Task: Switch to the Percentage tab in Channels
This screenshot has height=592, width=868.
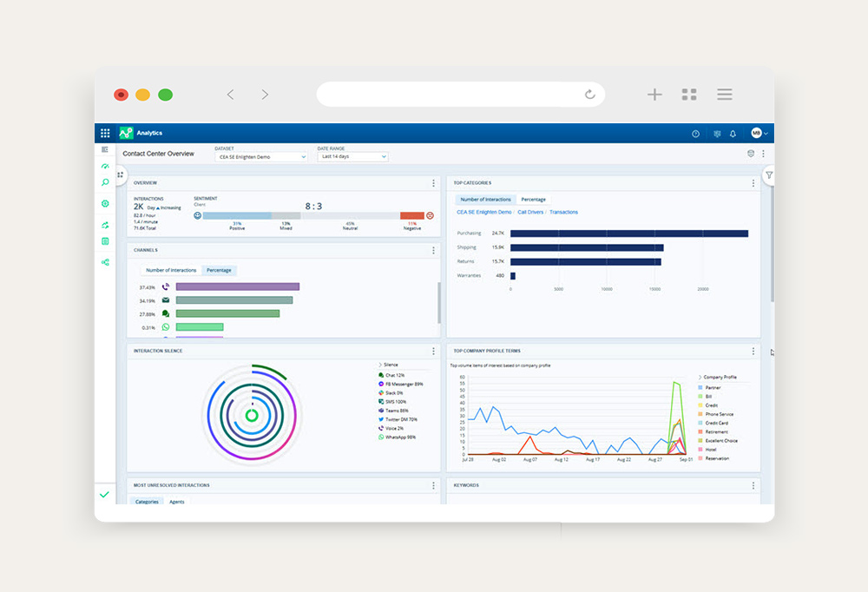Action: point(218,270)
